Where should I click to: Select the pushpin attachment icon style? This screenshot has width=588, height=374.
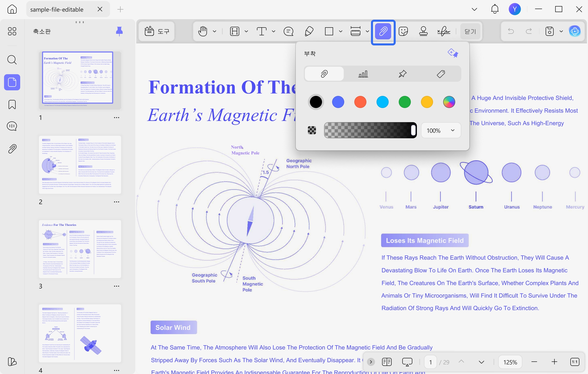tap(403, 74)
